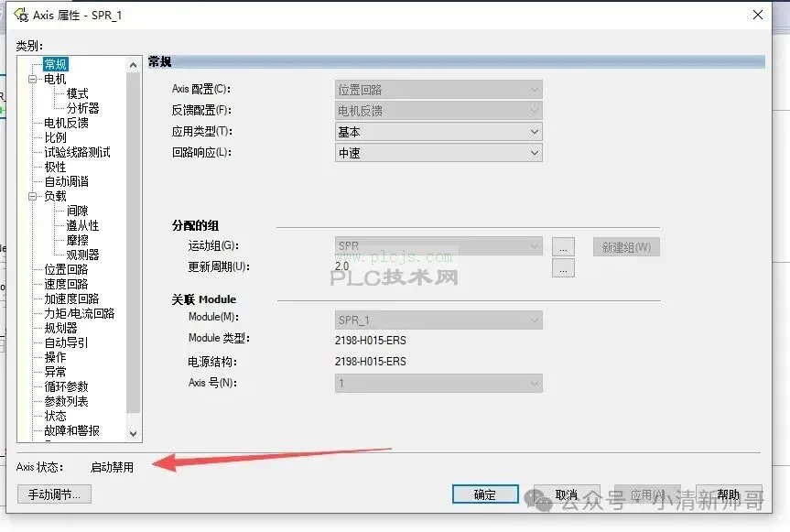Screen dimensions: 790x532
Task: Click the 新建组 button
Action: point(626,247)
